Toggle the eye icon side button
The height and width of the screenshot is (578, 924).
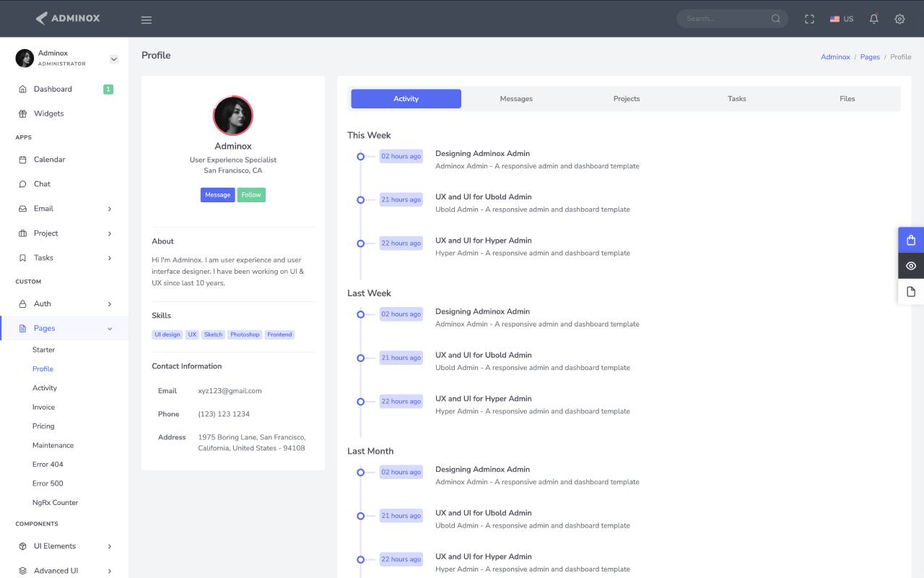pos(911,266)
